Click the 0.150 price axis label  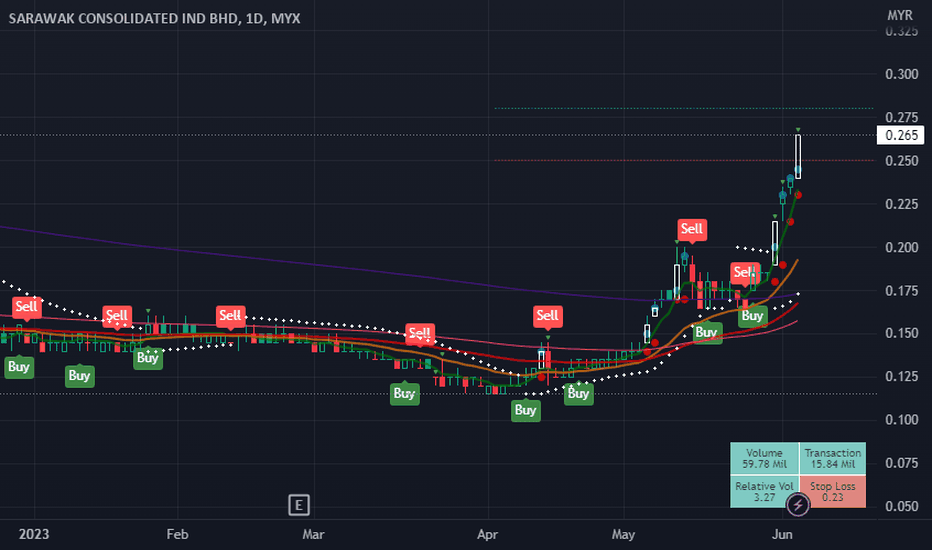tap(901, 333)
